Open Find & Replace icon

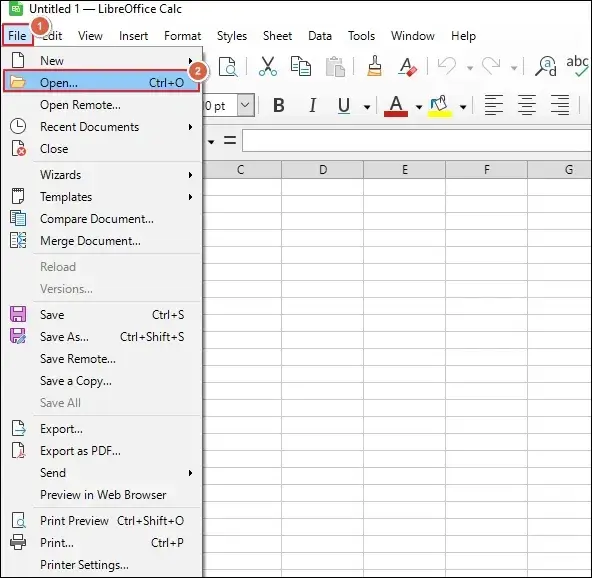tap(546, 66)
